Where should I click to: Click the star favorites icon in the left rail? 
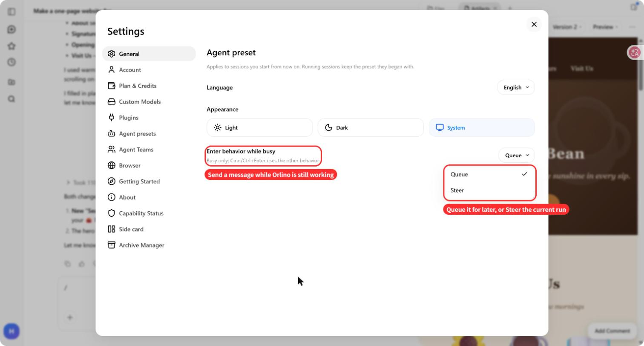click(11, 46)
